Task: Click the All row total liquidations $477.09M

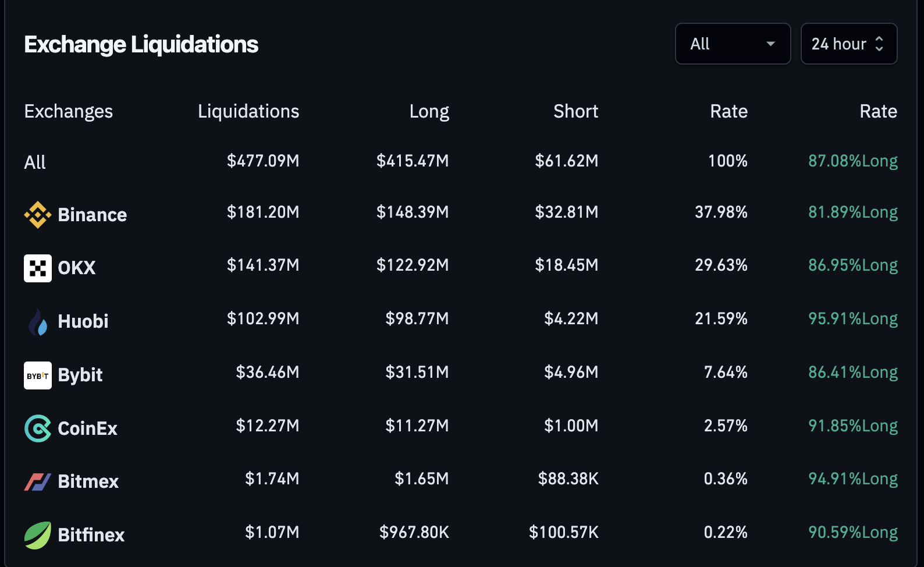Action: 263,161
